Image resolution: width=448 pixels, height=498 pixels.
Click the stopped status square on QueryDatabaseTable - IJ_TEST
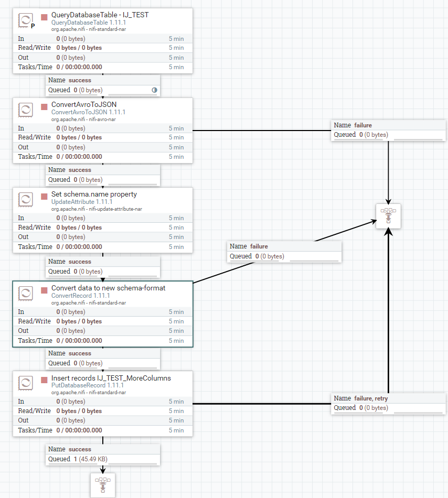coord(44,17)
